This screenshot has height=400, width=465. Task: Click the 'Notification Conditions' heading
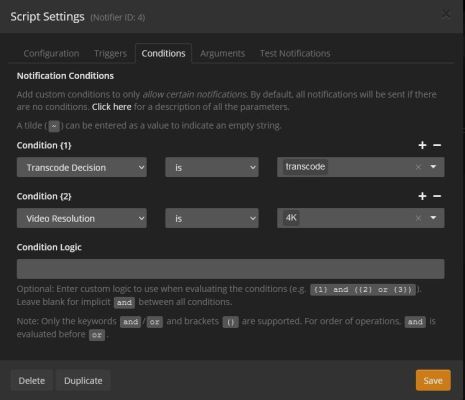coord(65,76)
